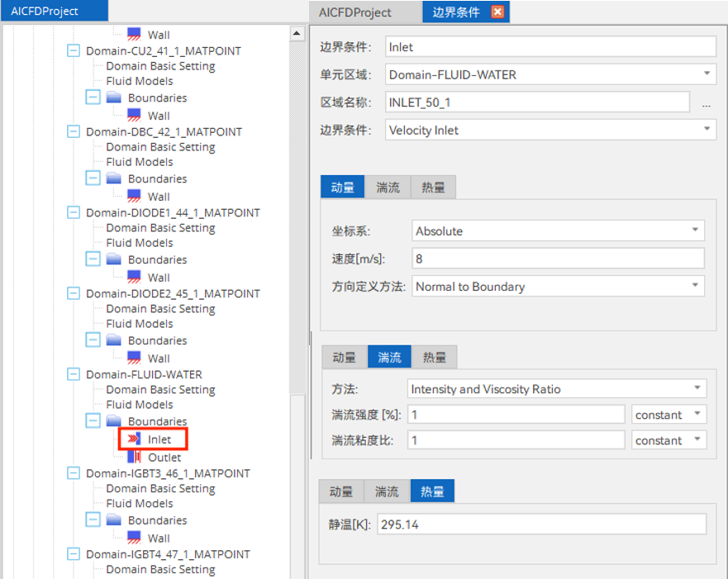
Task: Click the 区域名称 field INLET_50_1
Action: [x=537, y=102]
